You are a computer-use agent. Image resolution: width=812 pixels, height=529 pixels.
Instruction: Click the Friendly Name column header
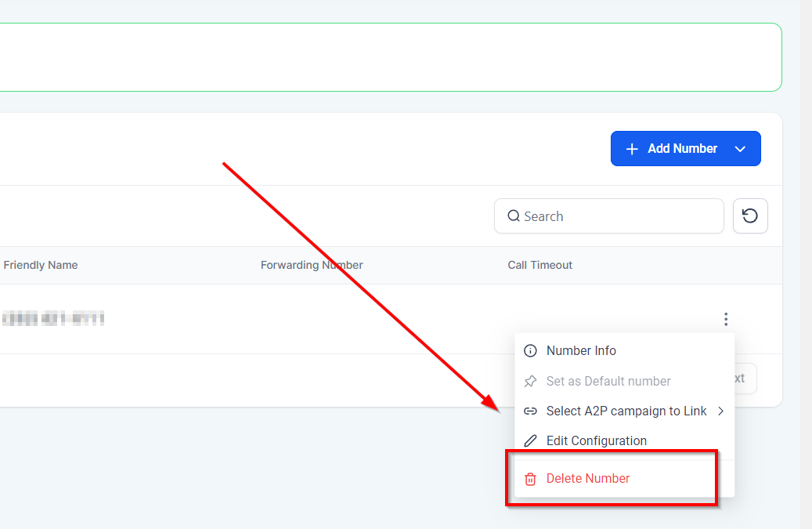point(41,266)
